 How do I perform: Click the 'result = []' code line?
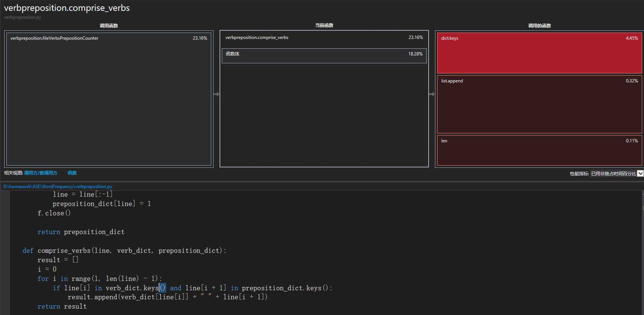pyautogui.click(x=58, y=260)
